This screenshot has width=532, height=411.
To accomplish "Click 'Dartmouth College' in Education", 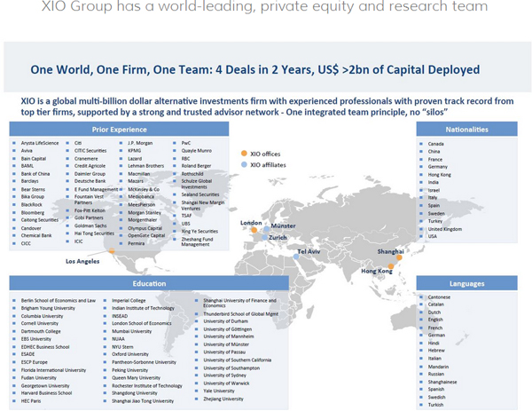I will coord(41,331).
